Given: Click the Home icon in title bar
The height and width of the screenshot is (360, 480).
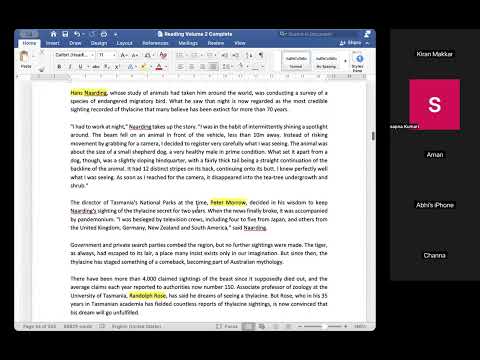Looking at the screenshot, I should (53, 34).
